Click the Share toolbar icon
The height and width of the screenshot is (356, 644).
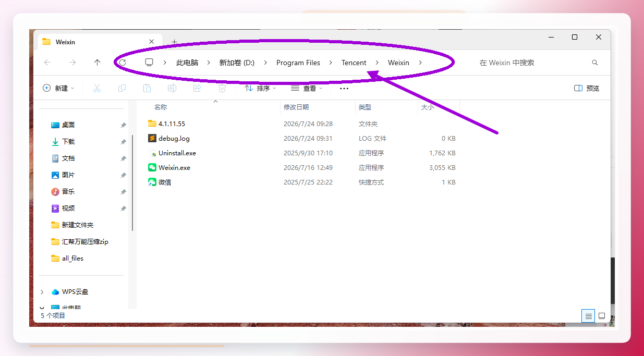coord(197,88)
